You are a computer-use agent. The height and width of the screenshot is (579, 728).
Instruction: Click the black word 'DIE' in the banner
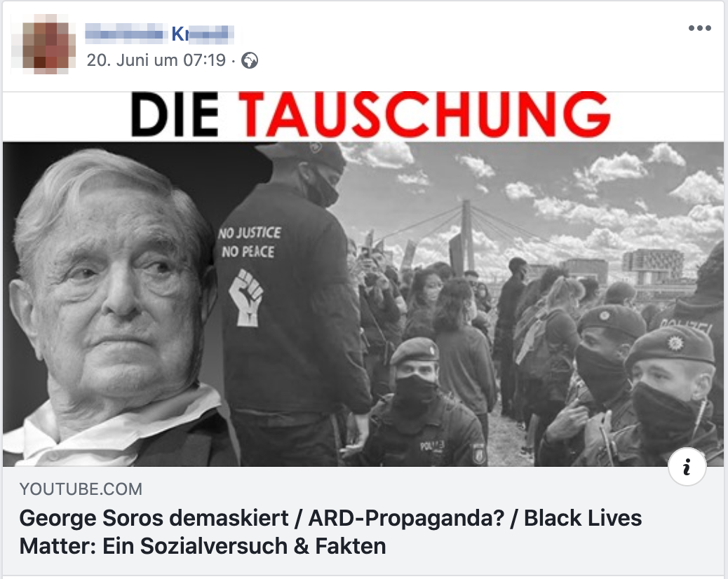click(x=175, y=114)
